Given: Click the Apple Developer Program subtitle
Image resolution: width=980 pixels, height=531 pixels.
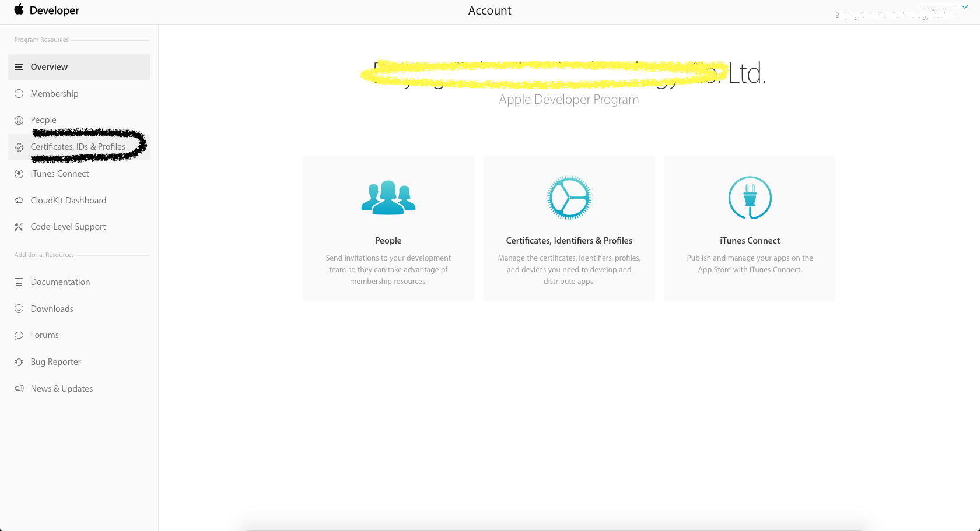Looking at the screenshot, I should [569, 100].
